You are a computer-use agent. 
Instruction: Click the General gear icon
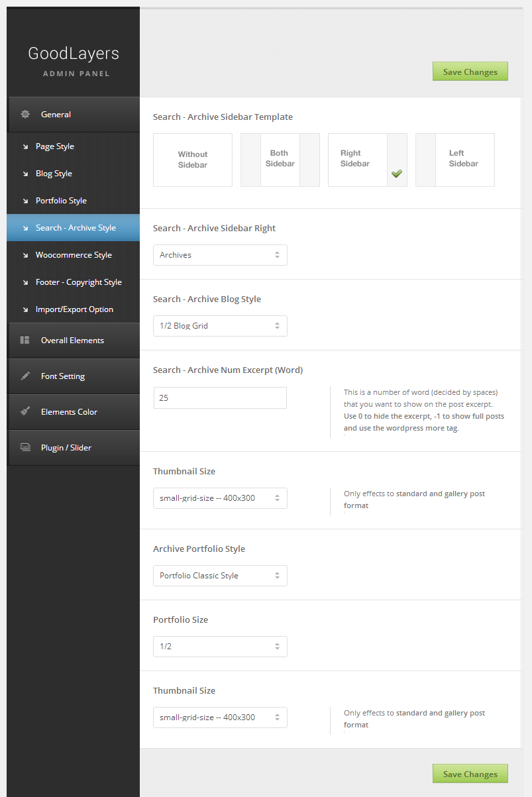pos(25,115)
